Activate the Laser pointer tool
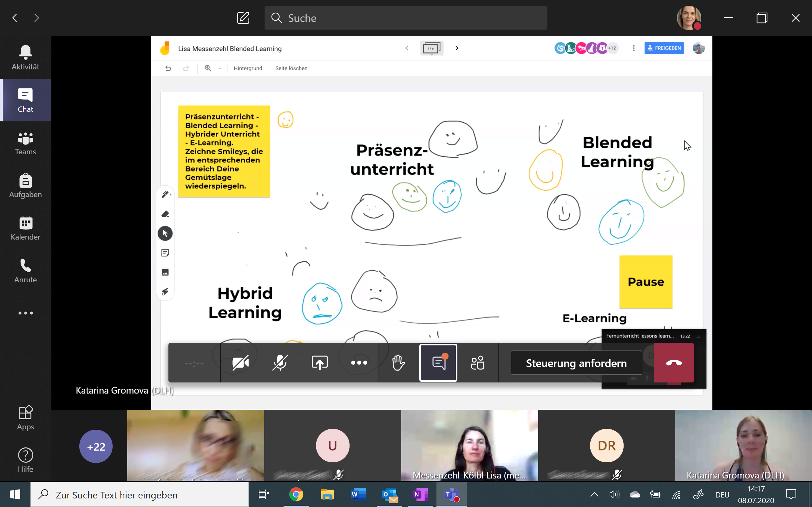This screenshot has height=507, width=812. click(165, 292)
